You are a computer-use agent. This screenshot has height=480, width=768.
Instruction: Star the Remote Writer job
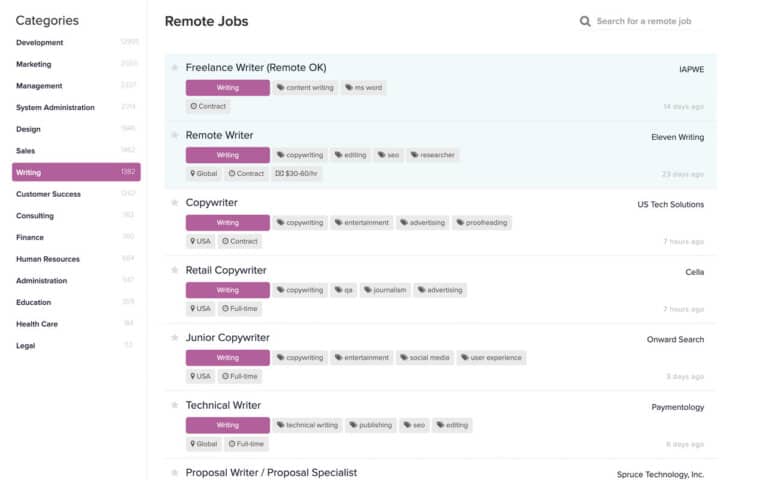click(x=175, y=135)
